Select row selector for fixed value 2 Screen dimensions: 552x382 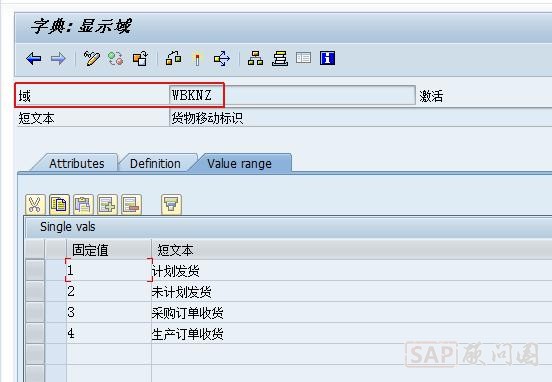(x=35, y=291)
